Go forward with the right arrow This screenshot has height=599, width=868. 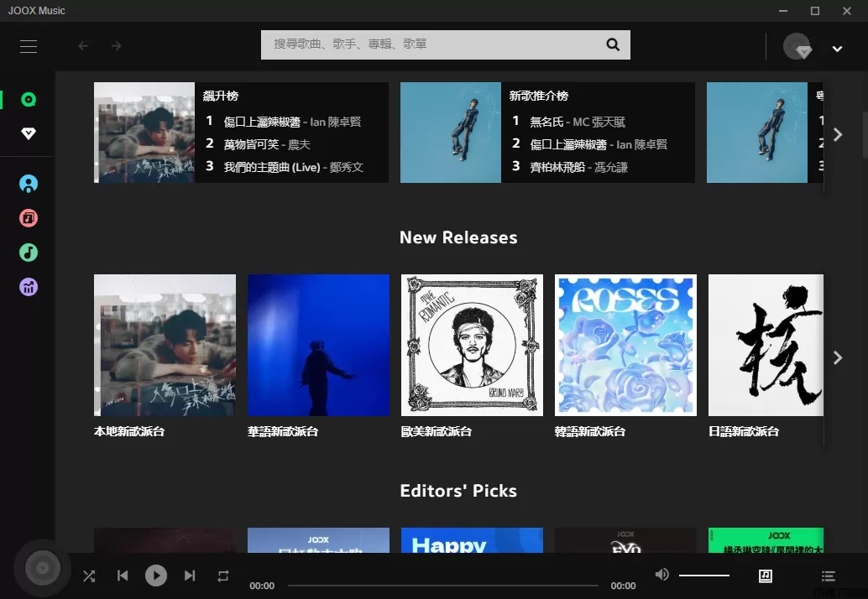pyautogui.click(x=116, y=46)
